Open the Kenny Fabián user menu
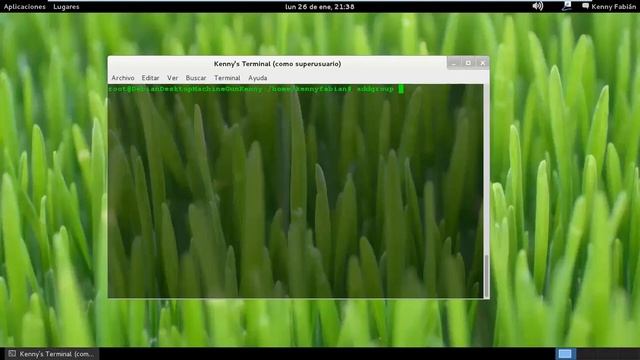Viewport: 640px width, 360px height. pos(613,7)
